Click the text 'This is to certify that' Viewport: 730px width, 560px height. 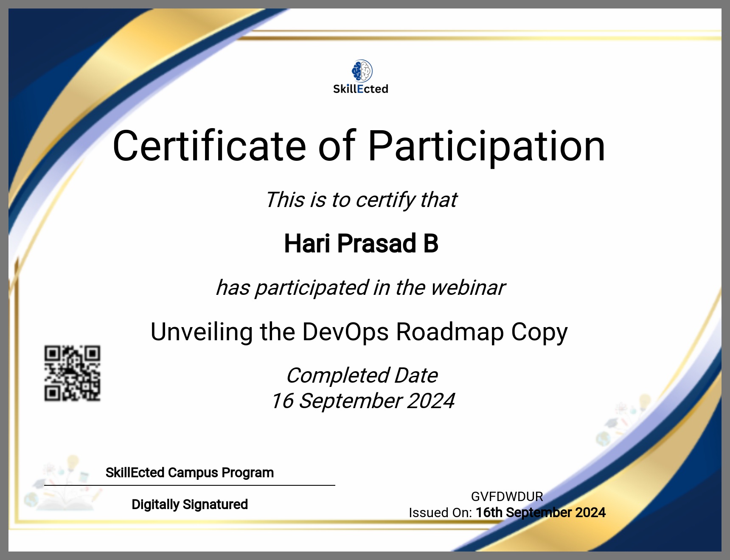tap(361, 200)
